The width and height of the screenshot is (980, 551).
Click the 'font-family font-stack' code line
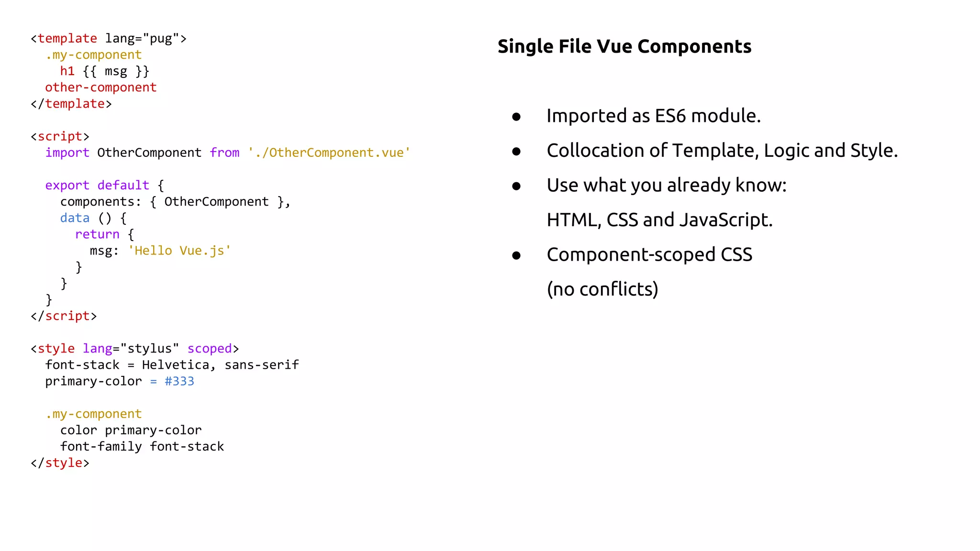142,447
